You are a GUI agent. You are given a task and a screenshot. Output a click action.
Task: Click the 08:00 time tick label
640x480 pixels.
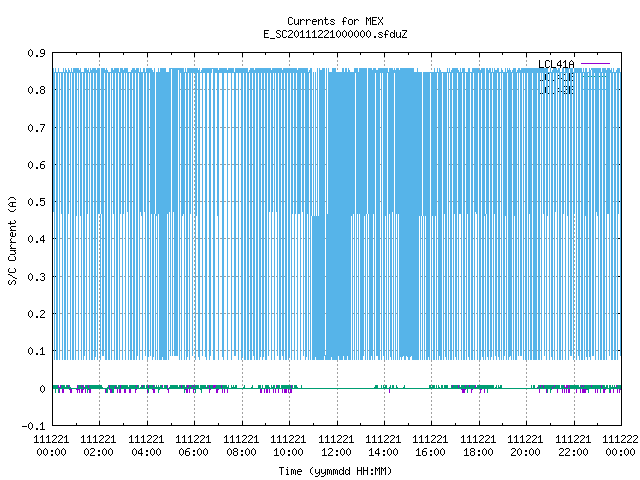[241, 452]
